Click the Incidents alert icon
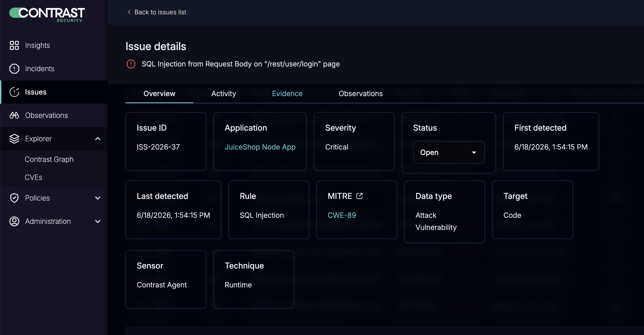Viewport: 644px width, 335px height. pos(14,69)
